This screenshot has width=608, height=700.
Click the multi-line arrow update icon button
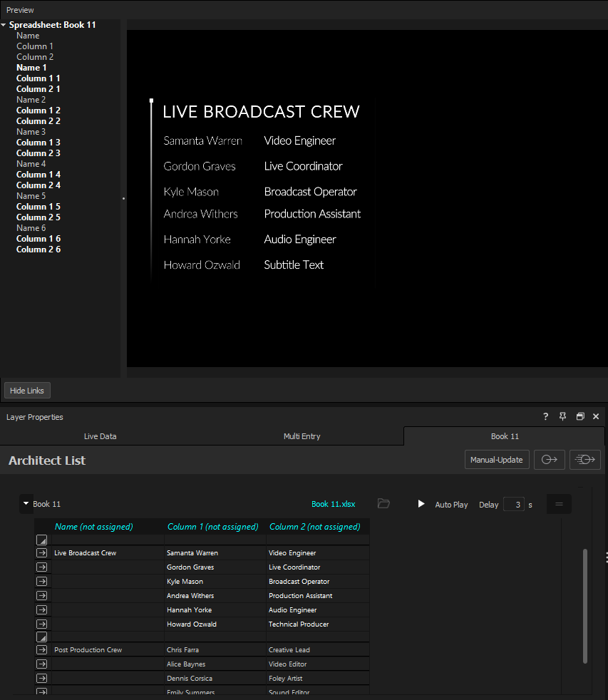584,459
